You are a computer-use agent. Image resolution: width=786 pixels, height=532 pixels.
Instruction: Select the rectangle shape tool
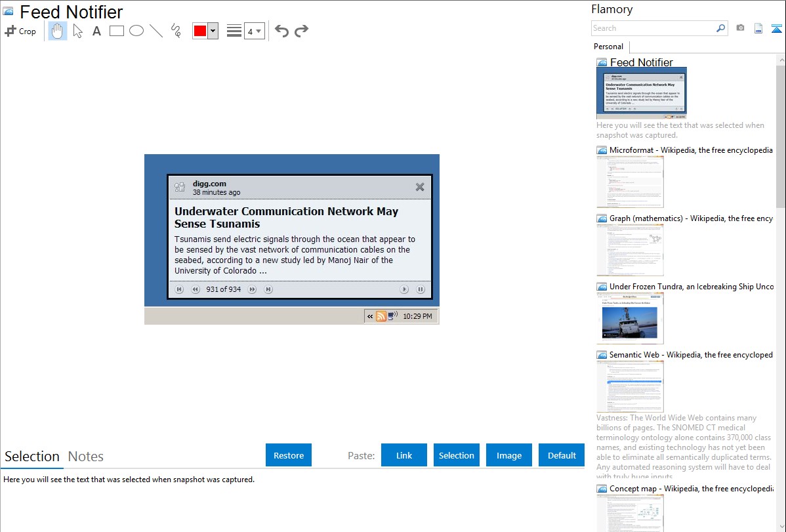(116, 31)
